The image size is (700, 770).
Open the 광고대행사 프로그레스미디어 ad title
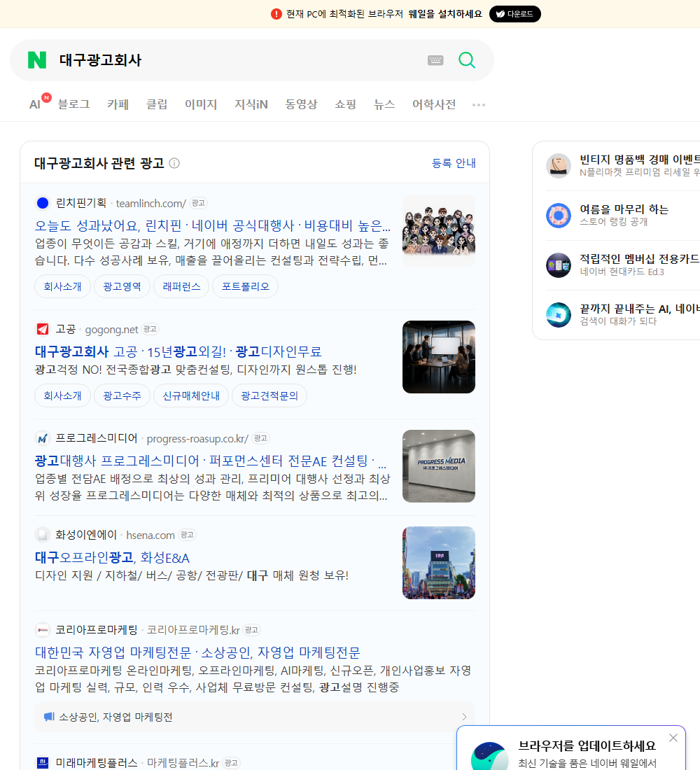pos(210,461)
